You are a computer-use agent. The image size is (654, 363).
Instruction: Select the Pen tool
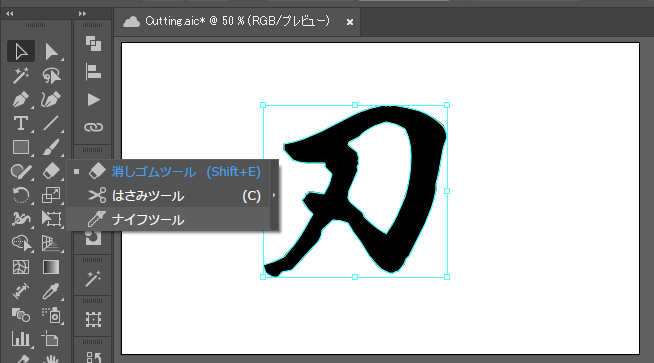20,100
